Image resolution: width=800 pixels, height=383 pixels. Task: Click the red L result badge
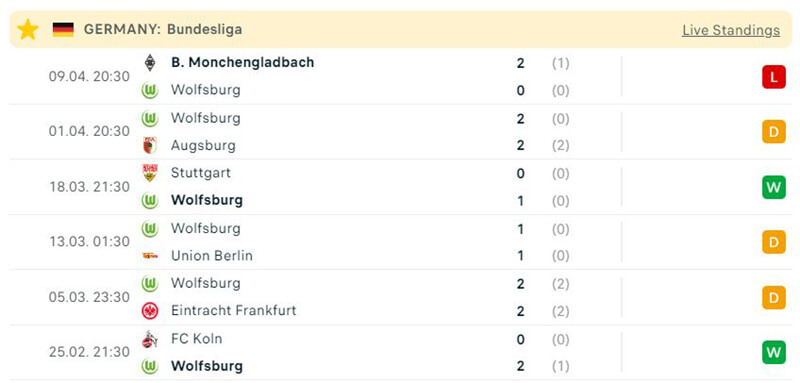point(774,77)
